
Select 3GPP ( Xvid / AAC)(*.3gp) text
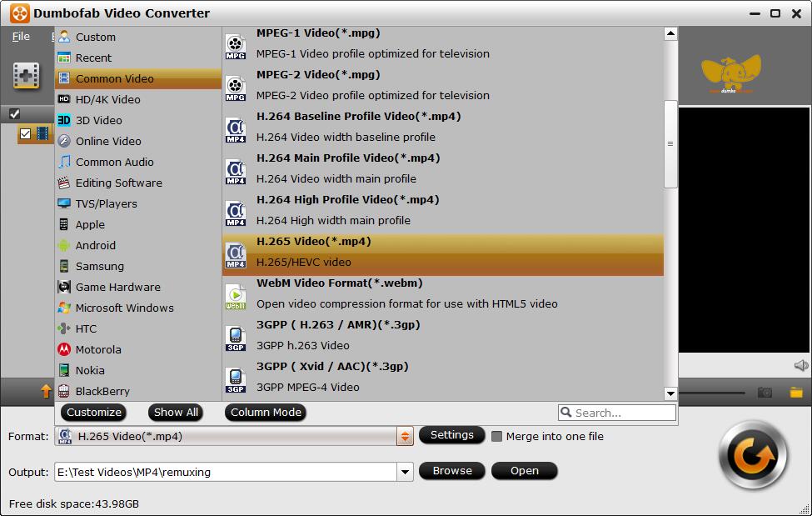(x=332, y=367)
